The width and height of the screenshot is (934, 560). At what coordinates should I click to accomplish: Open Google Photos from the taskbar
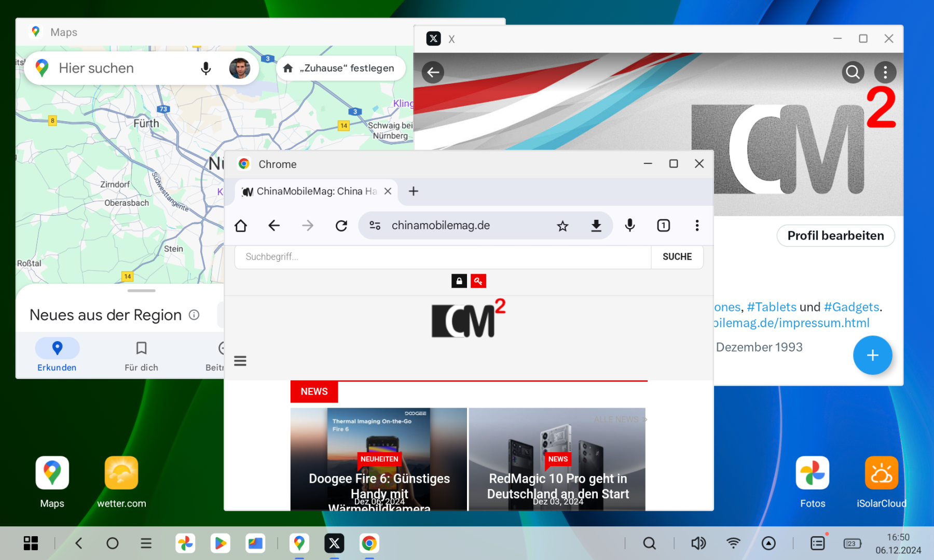185,543
